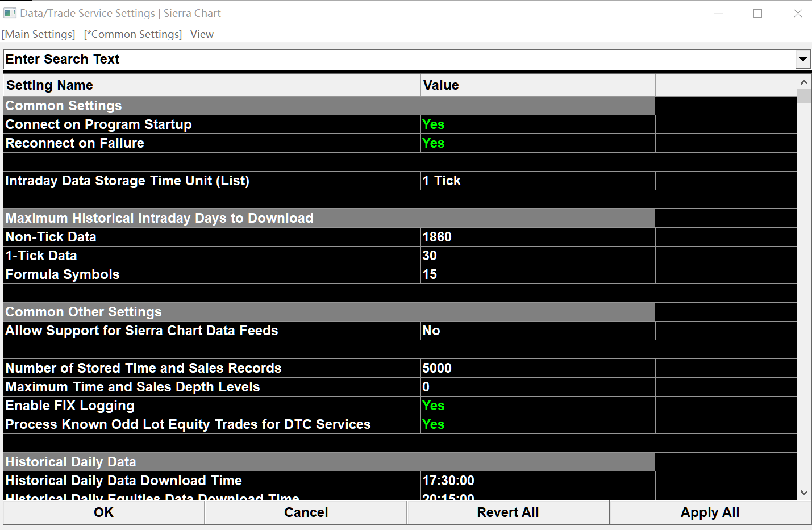Image resolution: width=812 pixels, height=530 pixels.
Task: Open the View menu
Action: [202, 34]
